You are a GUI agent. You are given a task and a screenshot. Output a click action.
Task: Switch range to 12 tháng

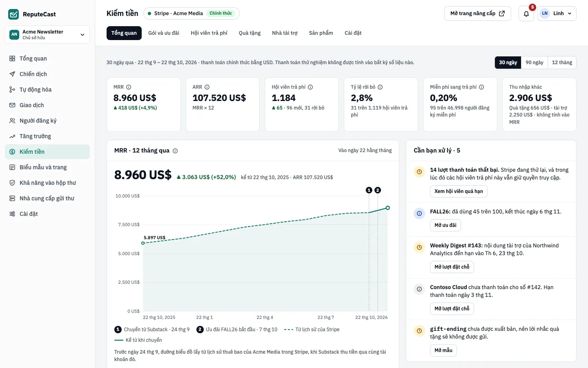tap(562, 63)
